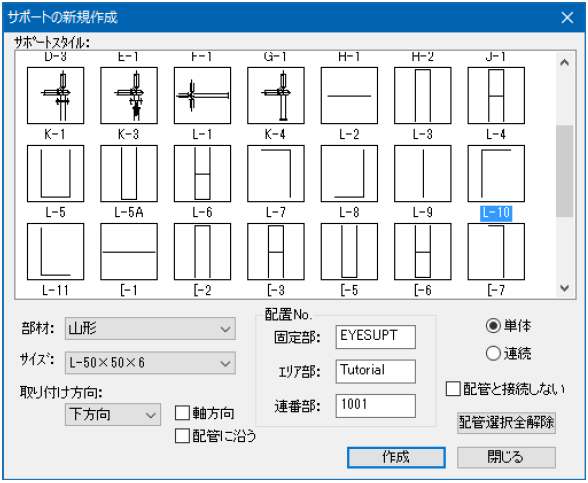Select the L-5 U-shaped support style
The height and width of the screenshot is (483, 588).
coord(56,174)
